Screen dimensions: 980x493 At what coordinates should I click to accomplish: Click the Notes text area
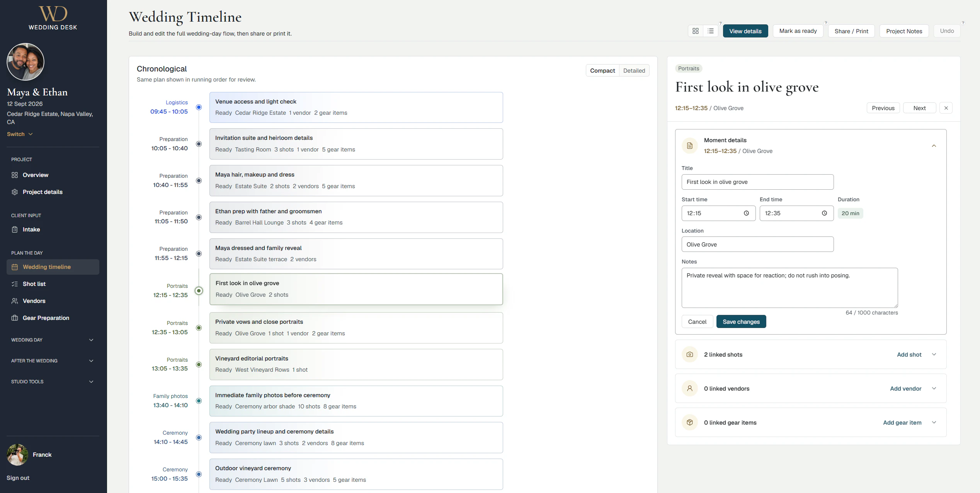click(789, 288)
